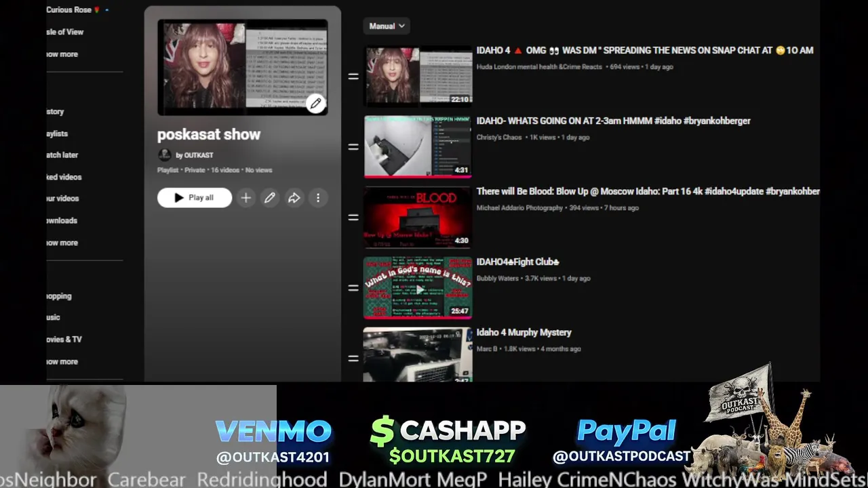Open the Isle of View subscription
Image resolution: width=868 pixels, height=488 pixels.
tap(65, 32)
